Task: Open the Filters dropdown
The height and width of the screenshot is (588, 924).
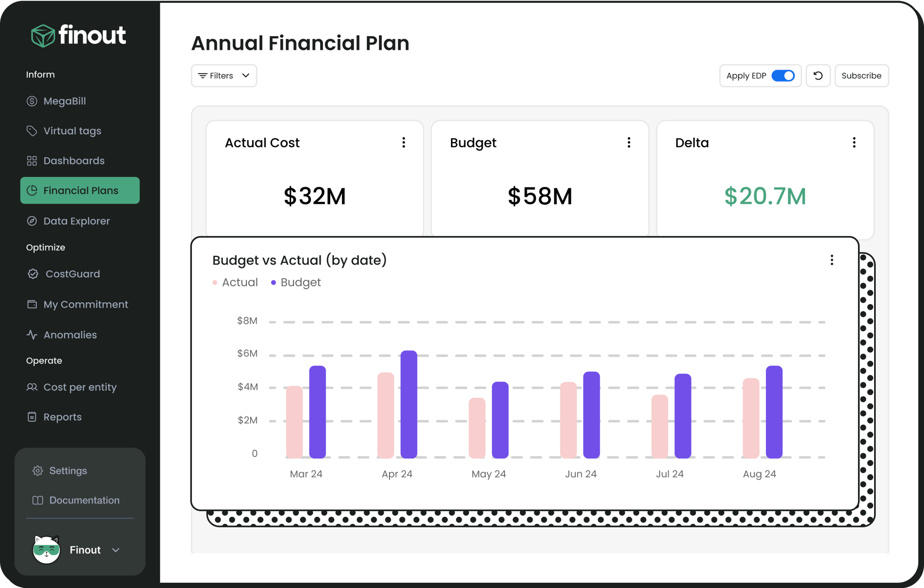Action: pos(224,75)
